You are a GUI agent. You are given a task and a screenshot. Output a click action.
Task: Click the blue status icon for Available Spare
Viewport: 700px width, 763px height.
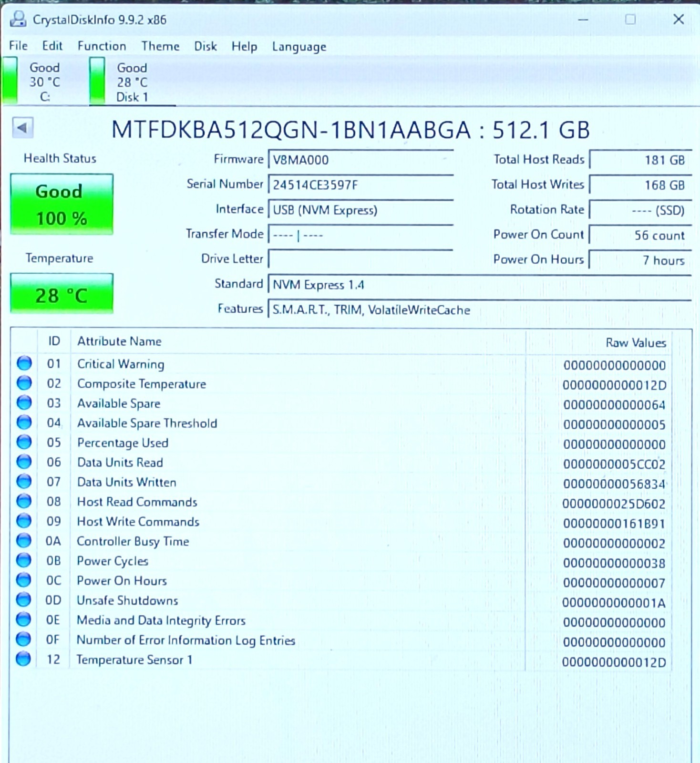[24, 403]
